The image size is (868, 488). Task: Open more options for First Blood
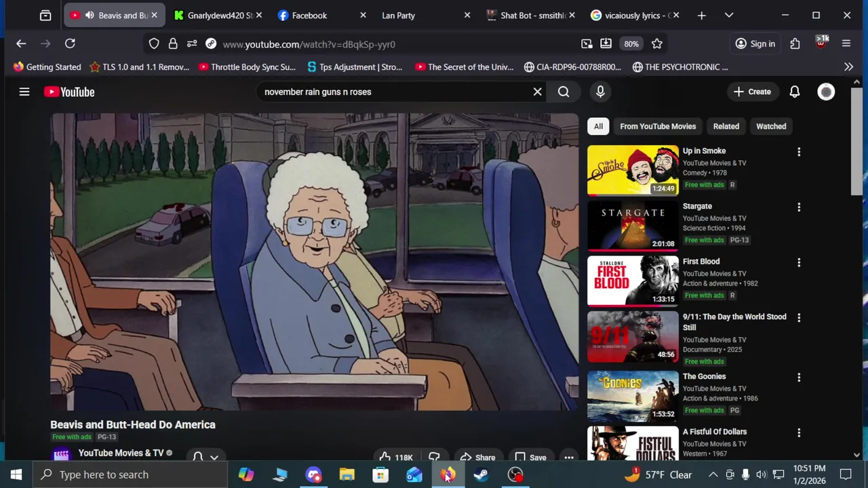pyautogui.click(x=799, y=262)
